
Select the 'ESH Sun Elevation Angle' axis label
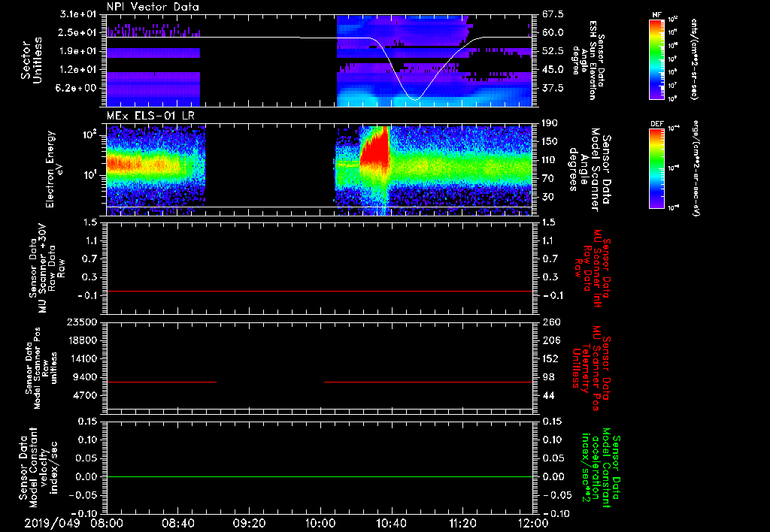tap(588, 60)
